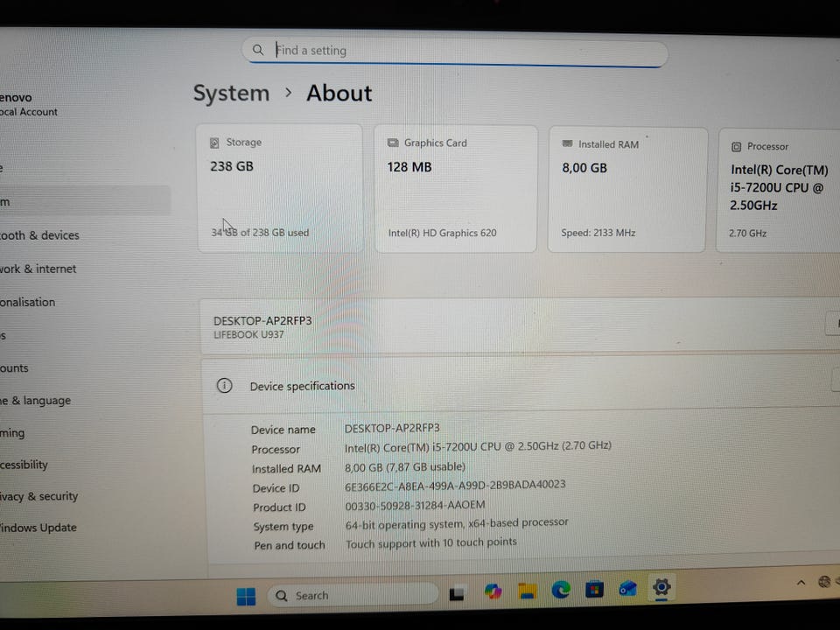840x630 pixels.
Task: Click the taskbar Search box
Action: 352,595
